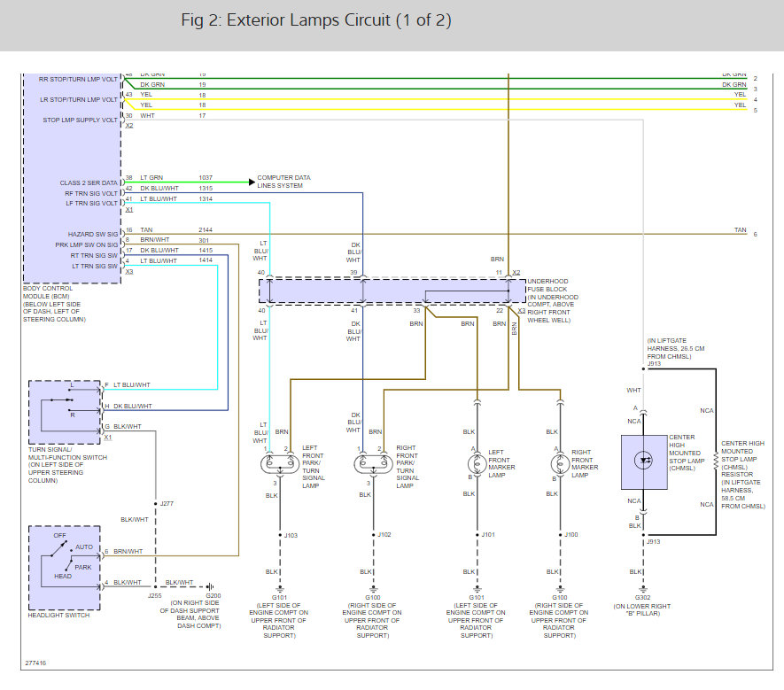
Task: Click the J101 splice label
Action: [x=488, y=535]
